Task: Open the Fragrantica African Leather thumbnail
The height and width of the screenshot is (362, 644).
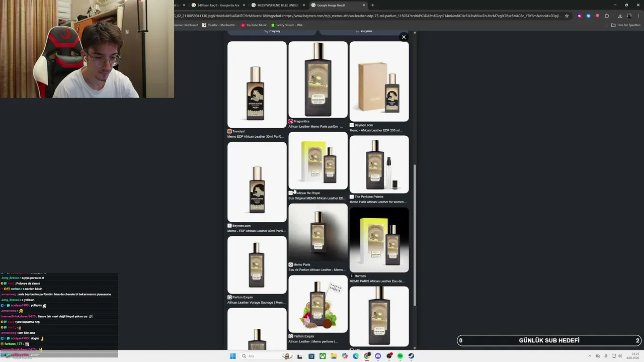Action: pos(318,79)
